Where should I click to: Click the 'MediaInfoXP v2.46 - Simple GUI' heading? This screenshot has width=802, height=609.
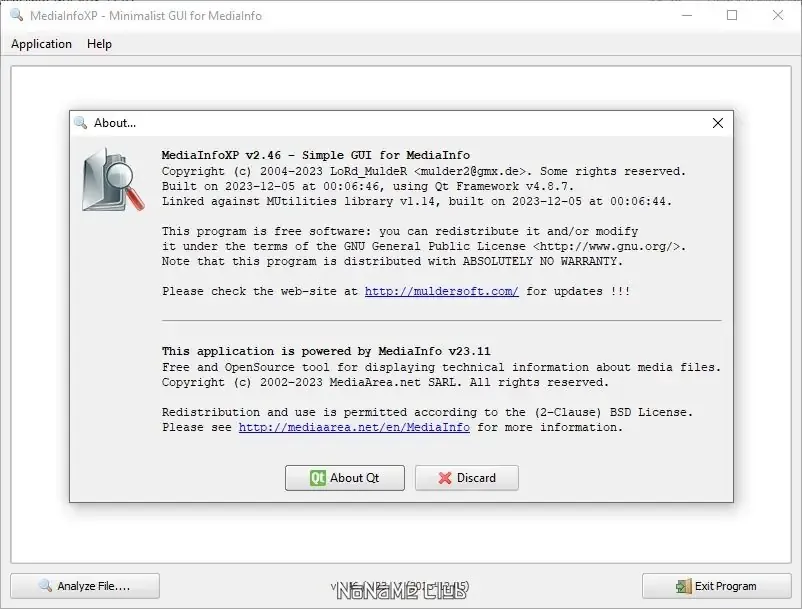pyautogui.click(x=316, y=155)
